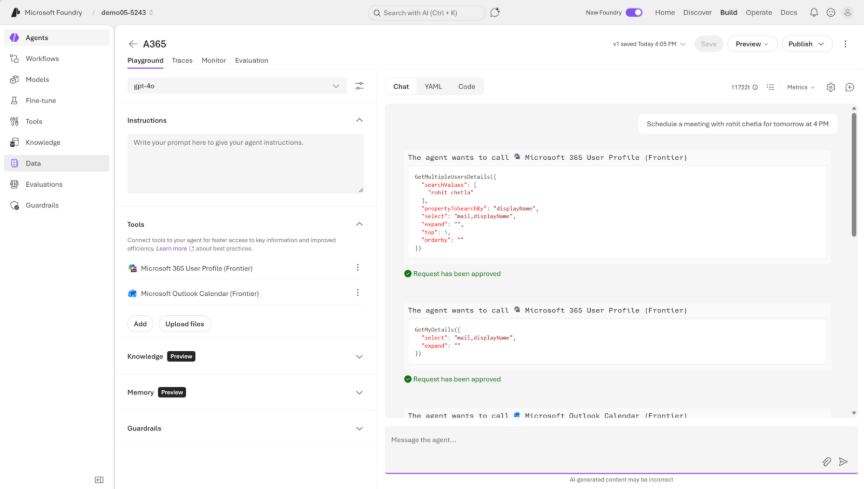Viewport: 864px width, 489px height.
Task: Collapse the Tools section
Action: coord(359,224)
